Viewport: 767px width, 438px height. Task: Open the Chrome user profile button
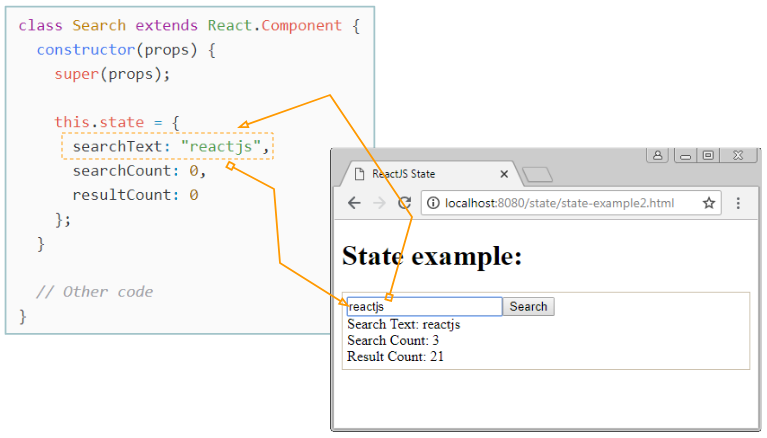point(657,155)
